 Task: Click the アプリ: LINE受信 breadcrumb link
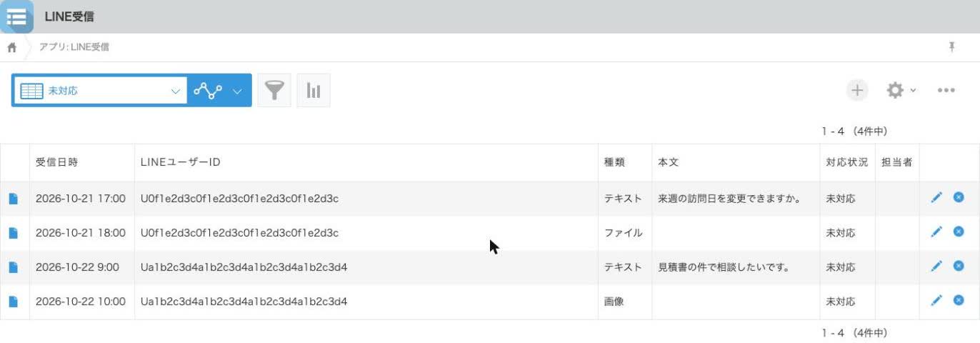[74, 47]
